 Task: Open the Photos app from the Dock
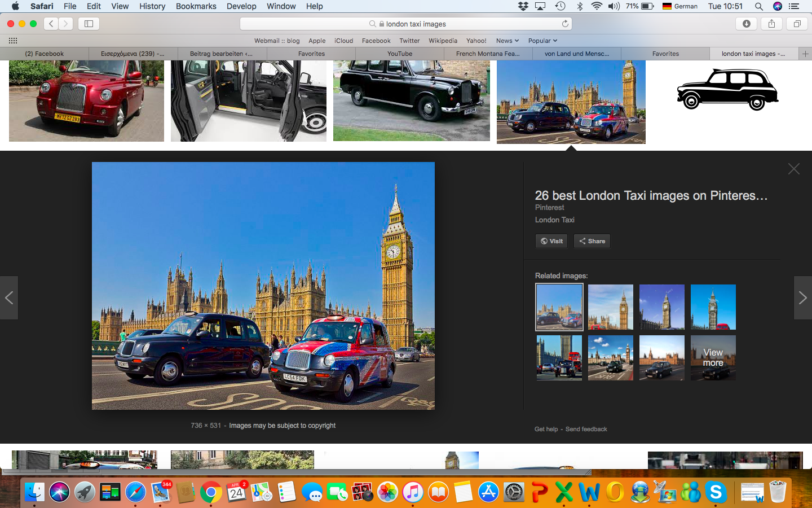point(387,492)
